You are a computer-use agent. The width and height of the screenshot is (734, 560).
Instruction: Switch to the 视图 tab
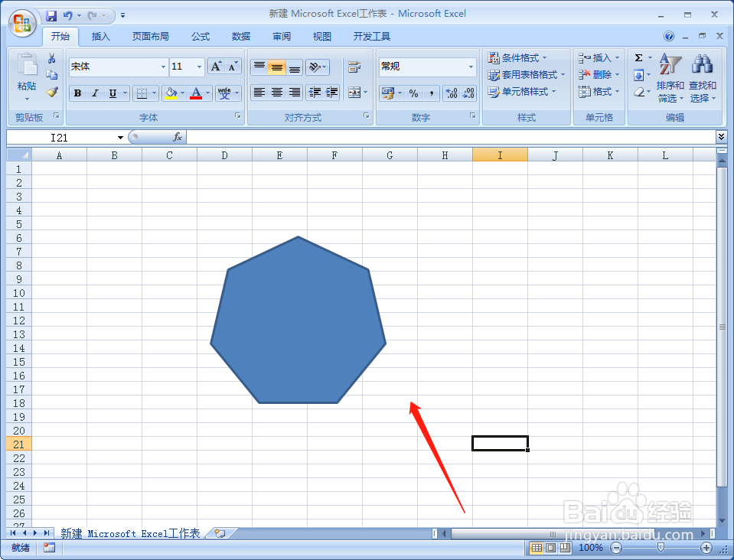(322, 37)
